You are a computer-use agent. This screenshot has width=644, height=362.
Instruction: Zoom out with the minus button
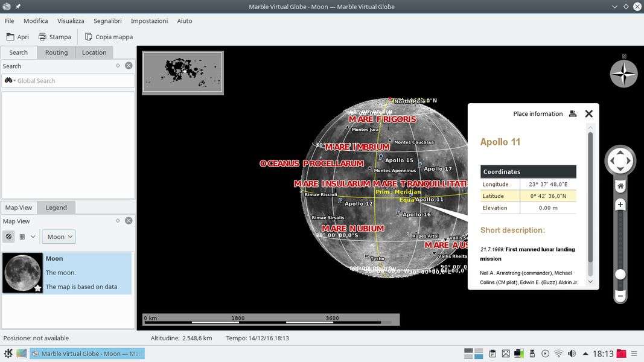pyautogui.click(x=620, y=296)
